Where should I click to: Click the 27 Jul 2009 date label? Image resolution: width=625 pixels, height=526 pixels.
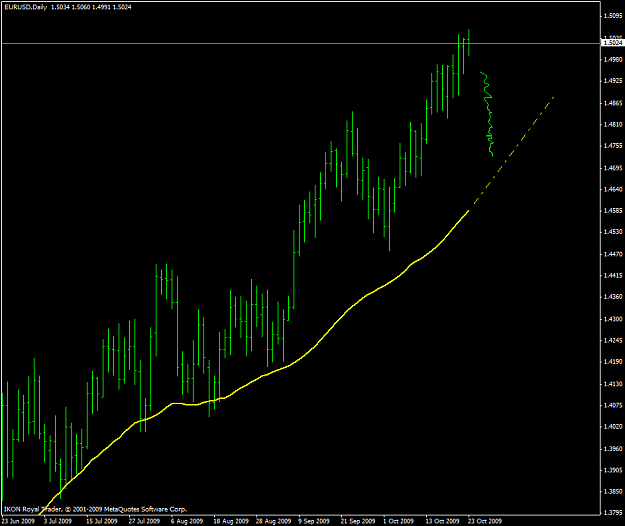coord(144,521)
